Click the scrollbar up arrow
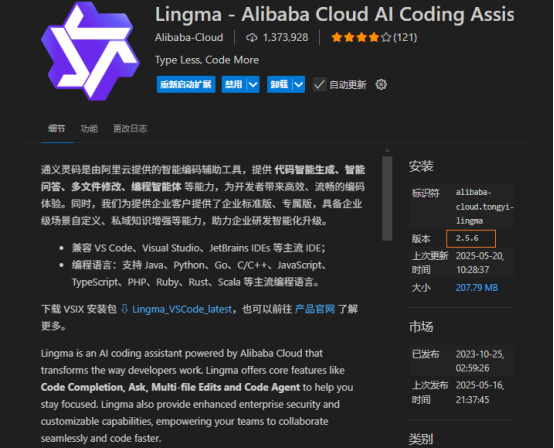This screenshot has width=554, height=448. 387,151
